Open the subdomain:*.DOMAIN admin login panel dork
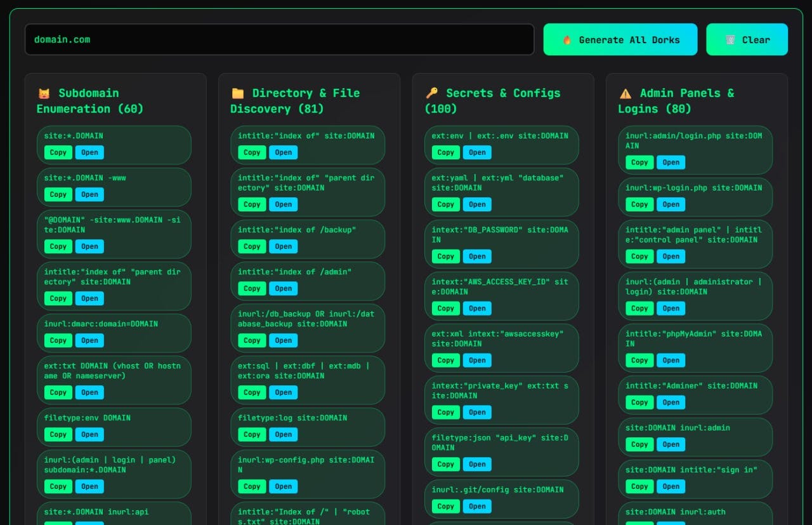This screenshot has width=812, height=525. pos(89,486)
